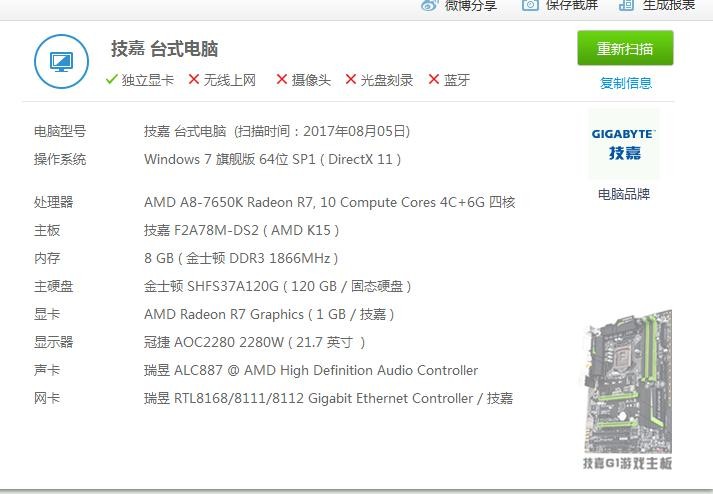Viewport: 713px width, 494px height.
Task: Click the 电脑型号 label
Action: point(60,131)
